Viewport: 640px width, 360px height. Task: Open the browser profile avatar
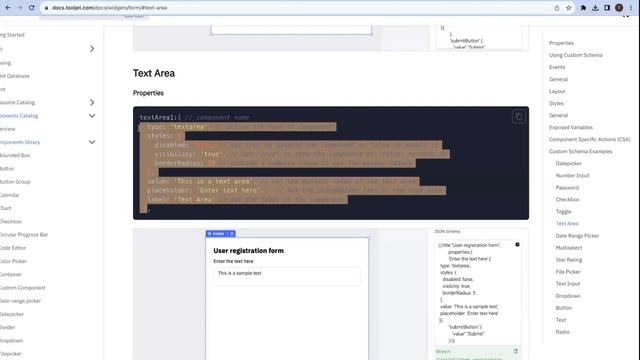click(619, 8)
